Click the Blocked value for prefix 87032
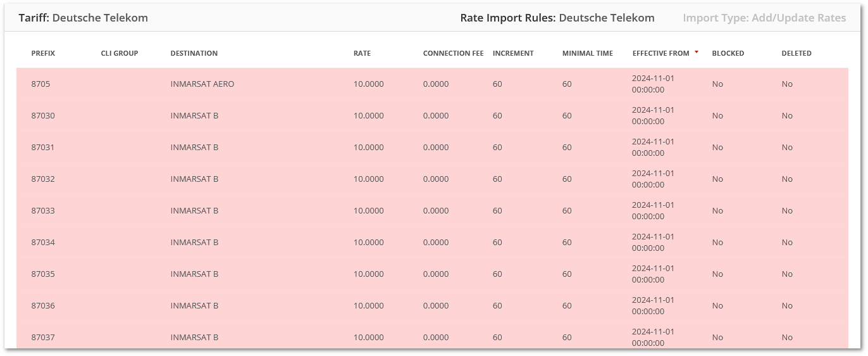The image size is (868, 356). pyautogui.click(x=717, y=179)
